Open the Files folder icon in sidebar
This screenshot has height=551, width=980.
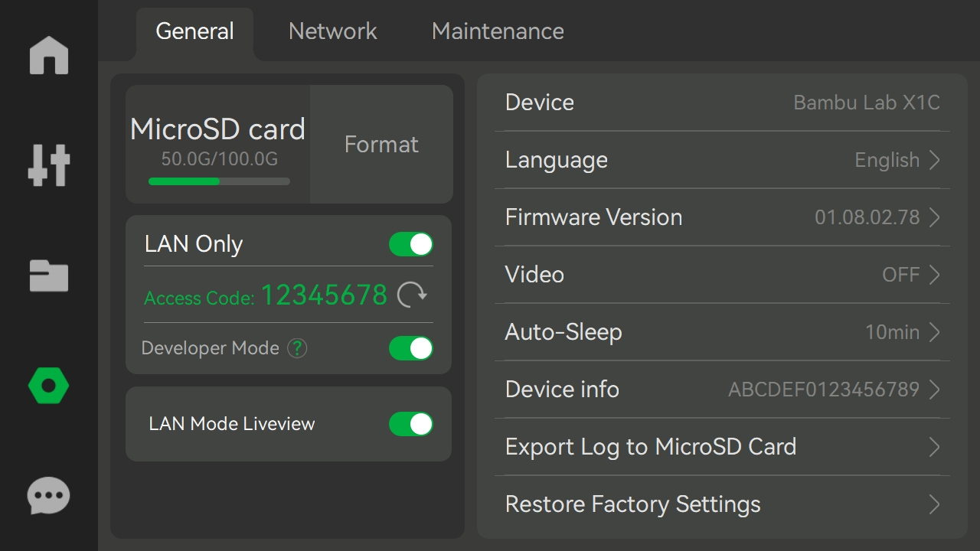pos(49,275)
